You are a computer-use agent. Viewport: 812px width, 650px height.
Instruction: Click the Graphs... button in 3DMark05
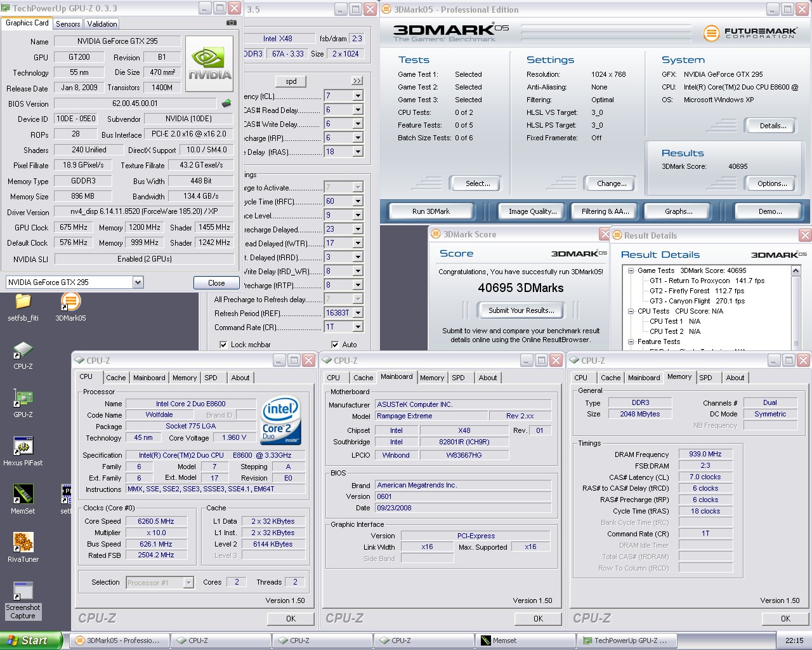click(x=678, y=211)
